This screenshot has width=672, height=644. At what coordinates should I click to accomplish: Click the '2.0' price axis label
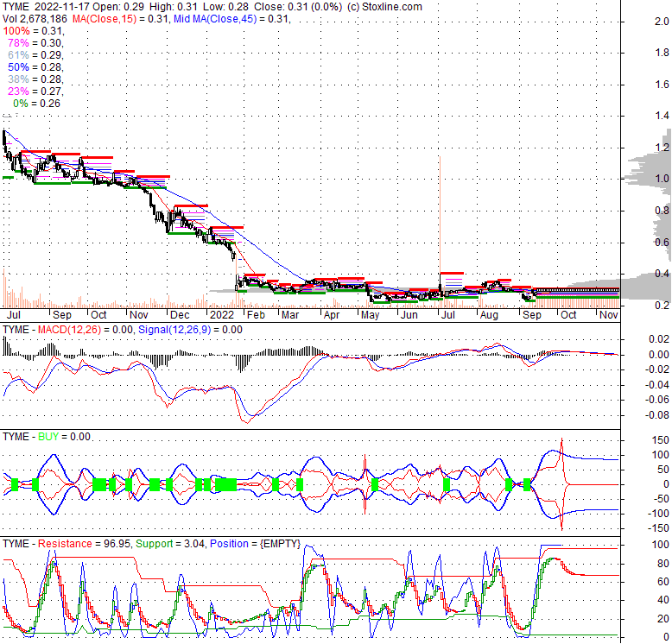662,22
